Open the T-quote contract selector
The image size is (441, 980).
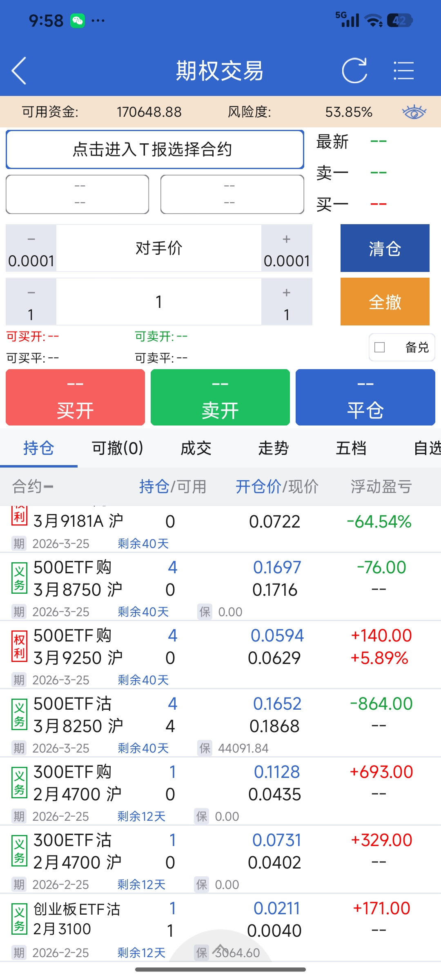(x=155, y=149)
